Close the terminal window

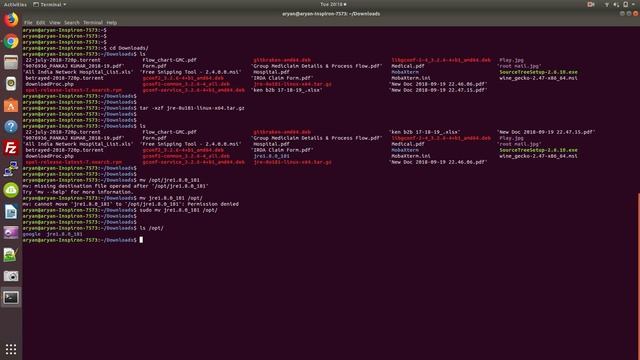pyautogui.click(x=636, y=14)
